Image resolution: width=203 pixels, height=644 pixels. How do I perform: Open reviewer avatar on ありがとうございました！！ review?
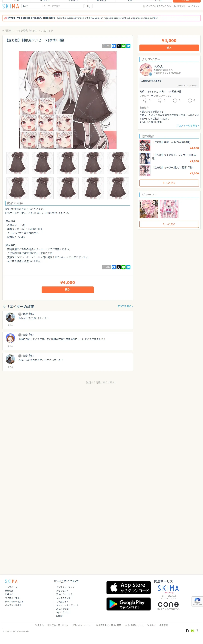[x=10, y=318]
